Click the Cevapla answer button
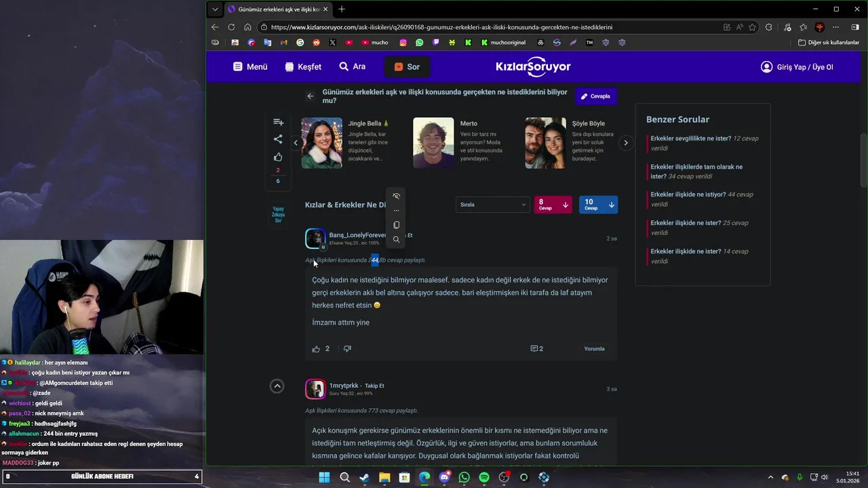This screenshot has height=488, width=868. 595,96
